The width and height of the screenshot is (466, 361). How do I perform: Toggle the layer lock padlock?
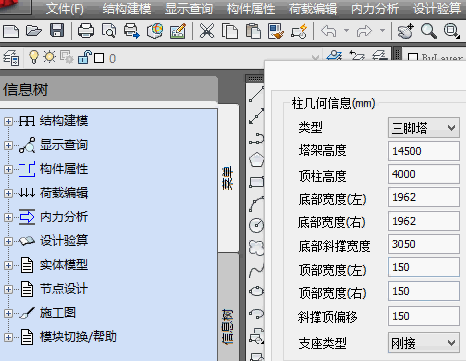(x=84, y=57)
